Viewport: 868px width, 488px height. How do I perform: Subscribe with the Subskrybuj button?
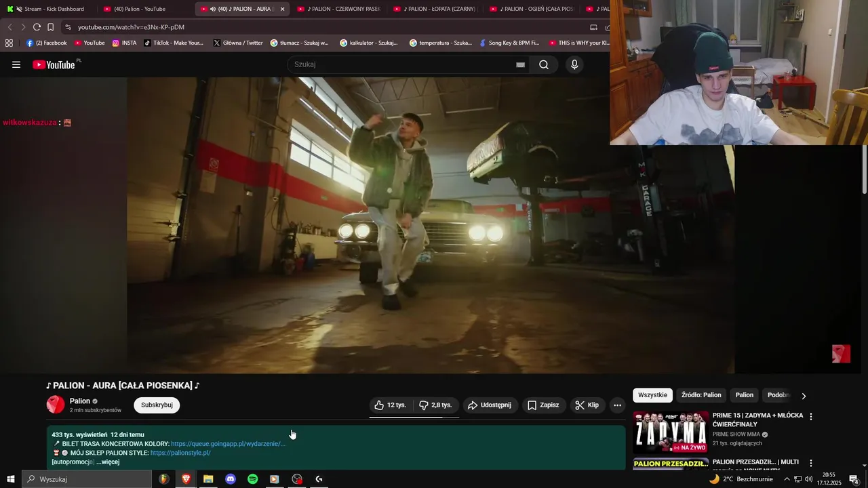click(x=157, y=405)
